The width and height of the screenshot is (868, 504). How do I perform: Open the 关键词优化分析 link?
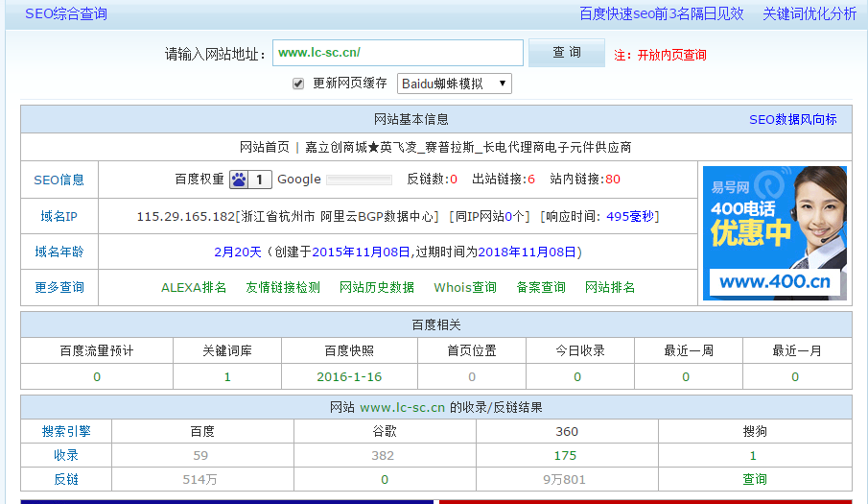point(809,13)
